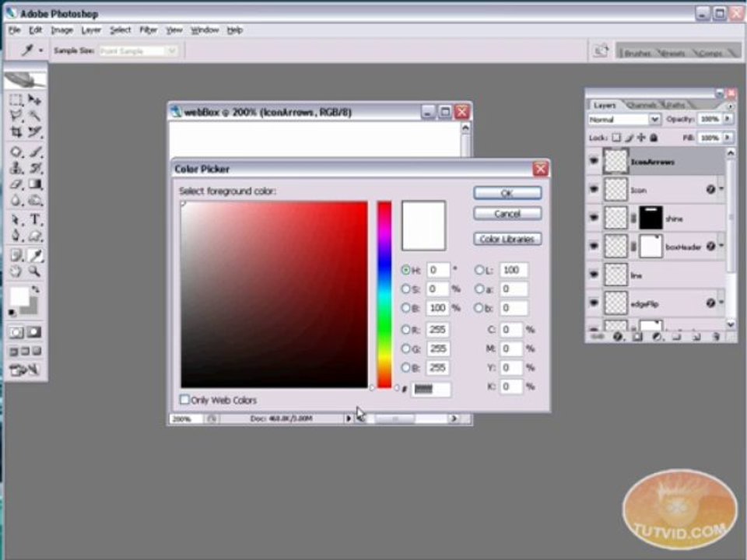Select the Clone Stamp tool
Viewport: 747px width, 560px height.
(x=16, y=168)
